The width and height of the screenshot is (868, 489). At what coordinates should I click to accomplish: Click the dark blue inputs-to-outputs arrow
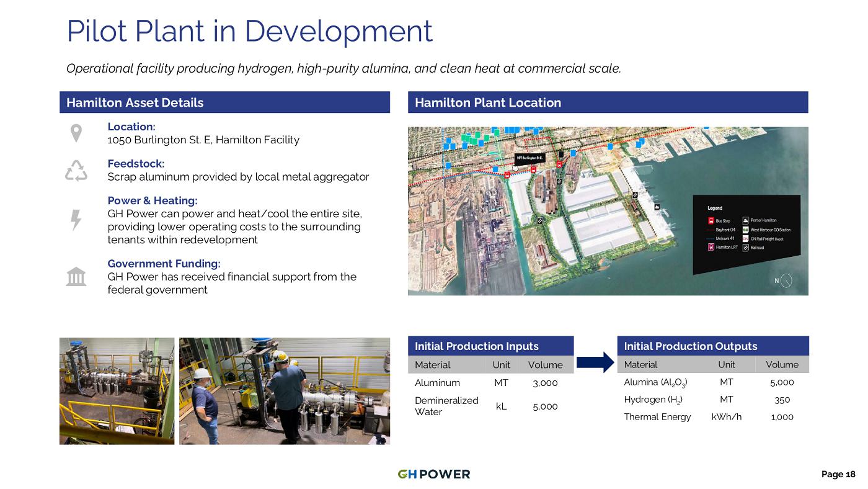click(x=595, y=362)
